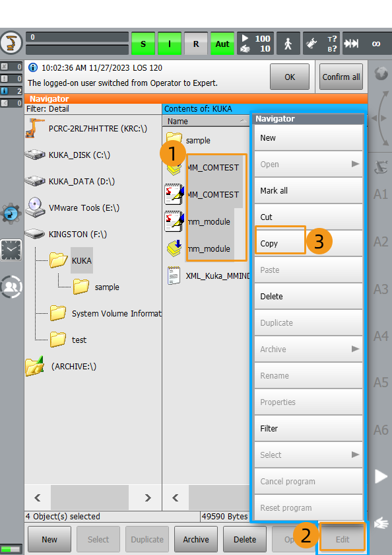The image size is (392, 555).
Task: Choose New from Navigator menu
Action: pos(309,137)
